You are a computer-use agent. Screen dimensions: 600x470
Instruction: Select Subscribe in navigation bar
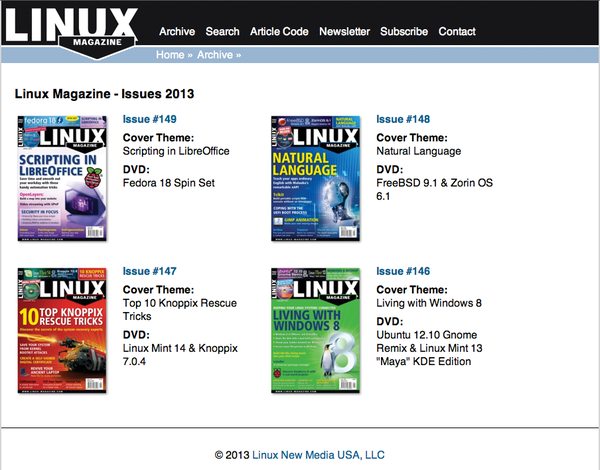(404, 32)
